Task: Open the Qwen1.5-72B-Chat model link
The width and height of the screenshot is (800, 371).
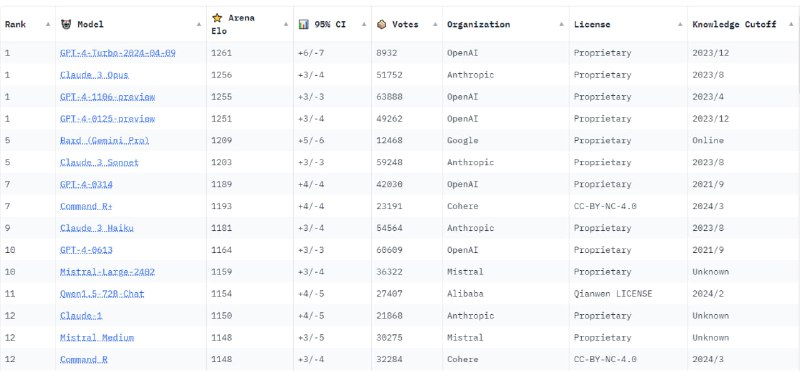Action: [x=102, y=294]
